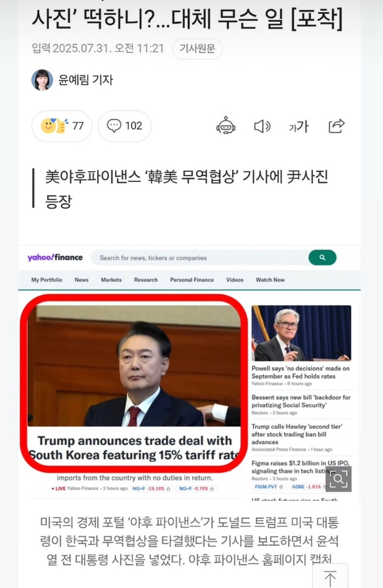The height and width of the screenshot is (588, 383).
Task: Open the comments bubble showing 102
Action: [124, 126]
